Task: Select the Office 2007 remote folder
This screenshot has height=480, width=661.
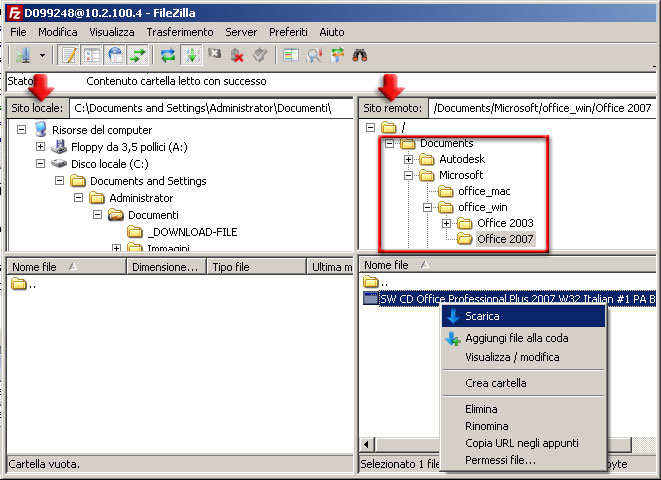Action: 505,239
